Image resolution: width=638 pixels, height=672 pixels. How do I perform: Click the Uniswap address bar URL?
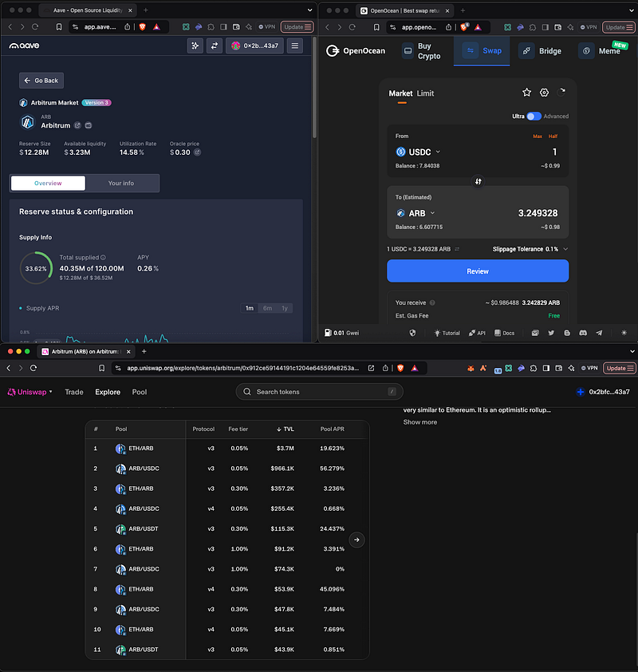(x=242, y=368)
